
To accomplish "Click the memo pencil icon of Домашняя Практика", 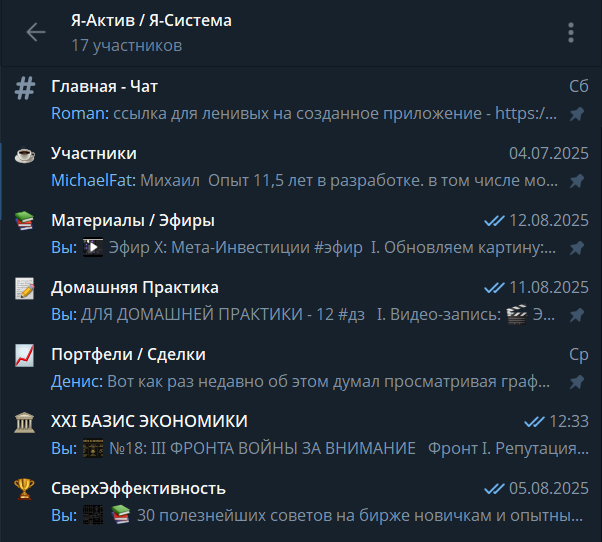I will (25, 288).
